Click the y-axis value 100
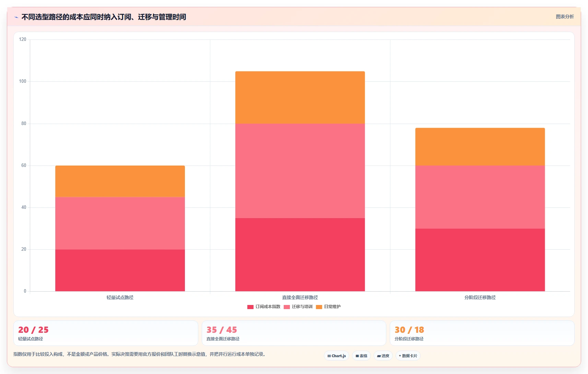This screenshot has width=588, height=374. [23, 81]
